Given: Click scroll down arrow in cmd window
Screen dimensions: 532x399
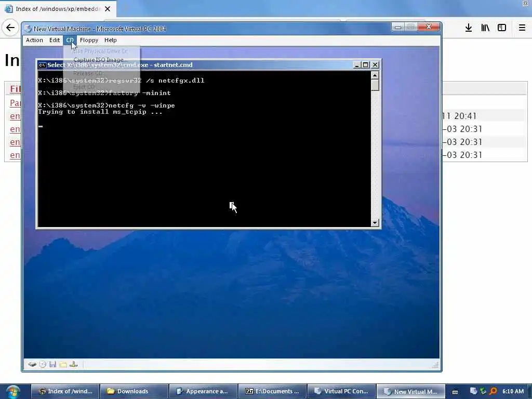Looking at the screenshot, I should pos(375,222).
